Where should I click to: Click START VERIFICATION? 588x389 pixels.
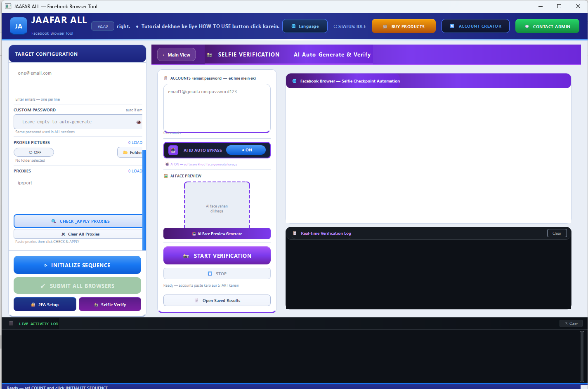[x=217, y=256]
